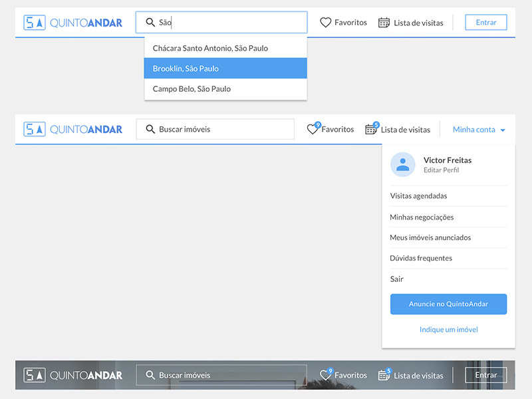Viewport: 532px width, 399px height.
Task: Click Favoritos heart showing badge 9
Action: (313, 129)
